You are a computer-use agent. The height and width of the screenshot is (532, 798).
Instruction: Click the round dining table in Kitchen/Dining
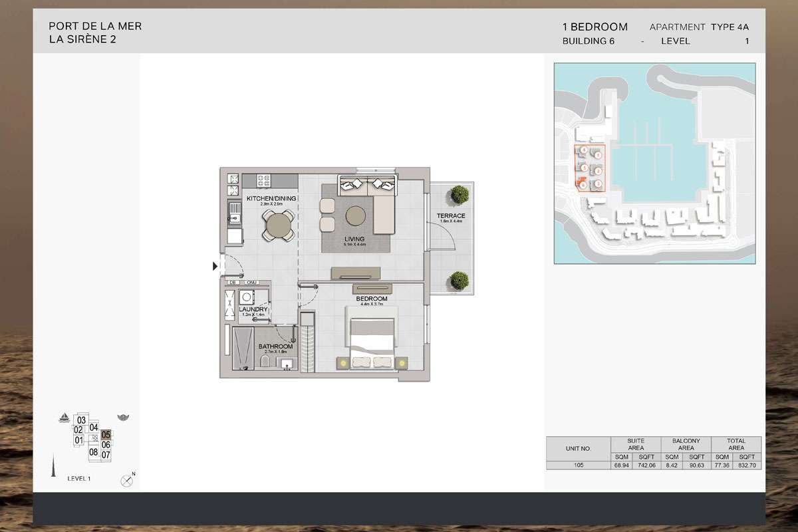(x=278, y=225)
